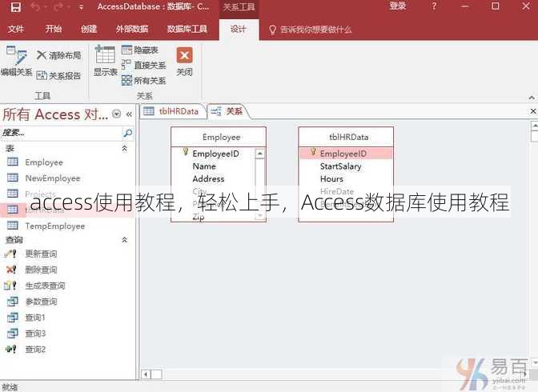
Task: Select the 查询2 query item
Action: click(x=35, y=349)
